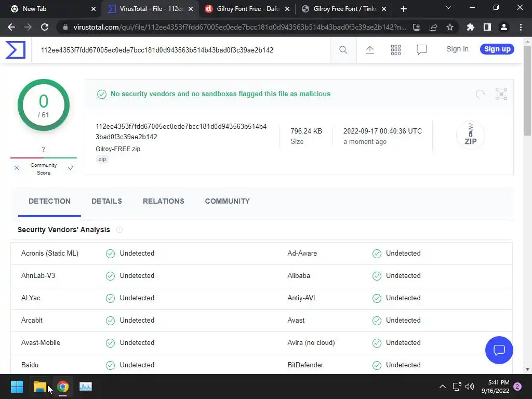Click the scrollbar down arrow
This screenshot has height=399, width=532.
pos(528,369)
